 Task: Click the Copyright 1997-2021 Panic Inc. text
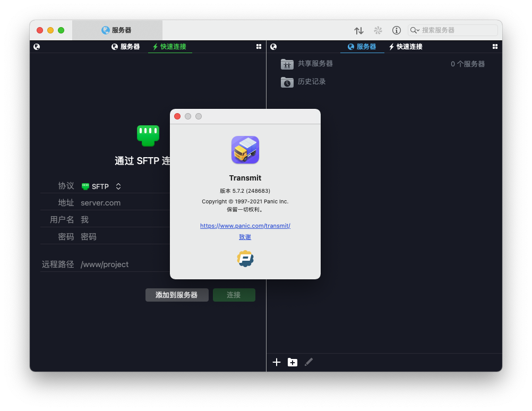(x=245, y=201)
